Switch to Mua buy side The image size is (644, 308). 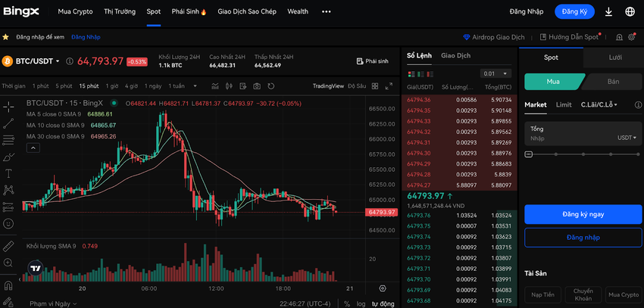point(553,82)
